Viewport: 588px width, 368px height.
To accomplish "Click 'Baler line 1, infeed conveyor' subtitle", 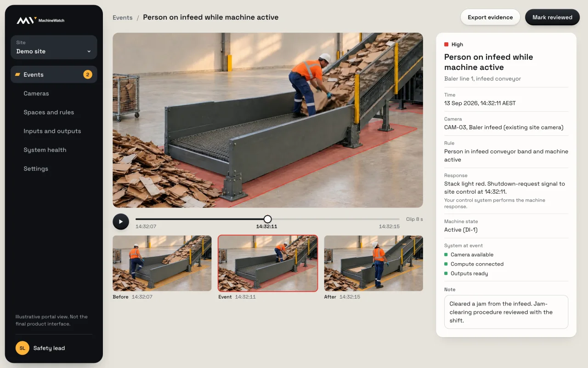I will [x=482, y=79].
